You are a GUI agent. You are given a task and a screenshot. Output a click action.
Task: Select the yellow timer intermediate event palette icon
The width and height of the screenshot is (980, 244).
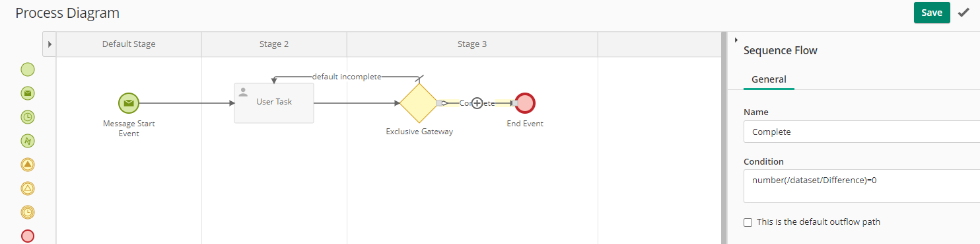(x=28, y=212)
